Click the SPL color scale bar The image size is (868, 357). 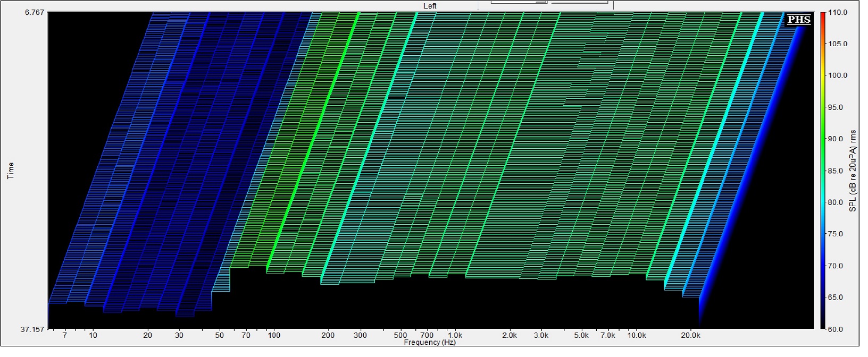coord(822,170)
